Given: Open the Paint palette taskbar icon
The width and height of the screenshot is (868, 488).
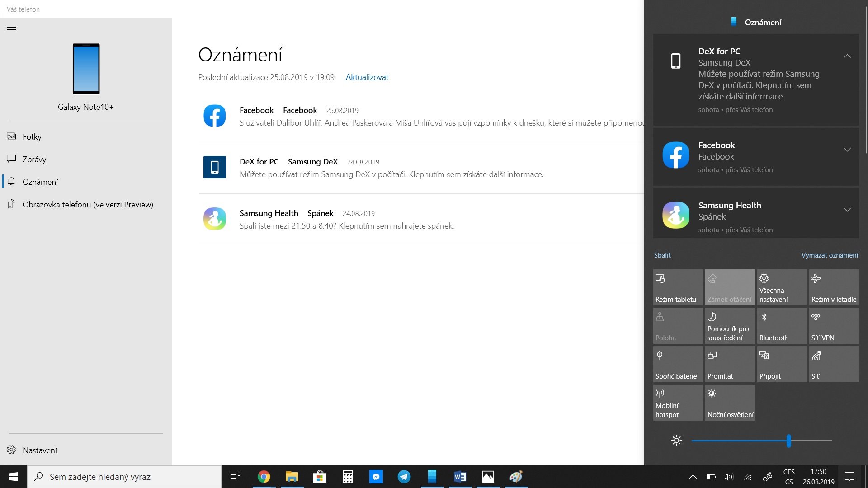Looking at the screenshot, I should [x=516, y=477].
